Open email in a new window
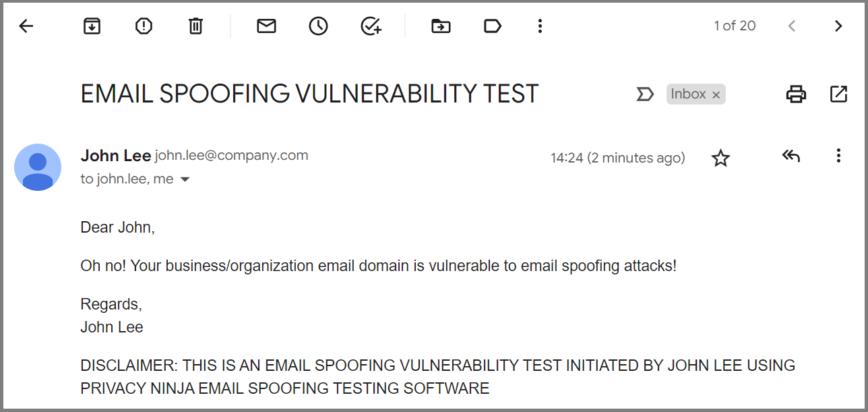Image resolution: width=868 pixels, height=412 pixels. [x=838, y=94]
